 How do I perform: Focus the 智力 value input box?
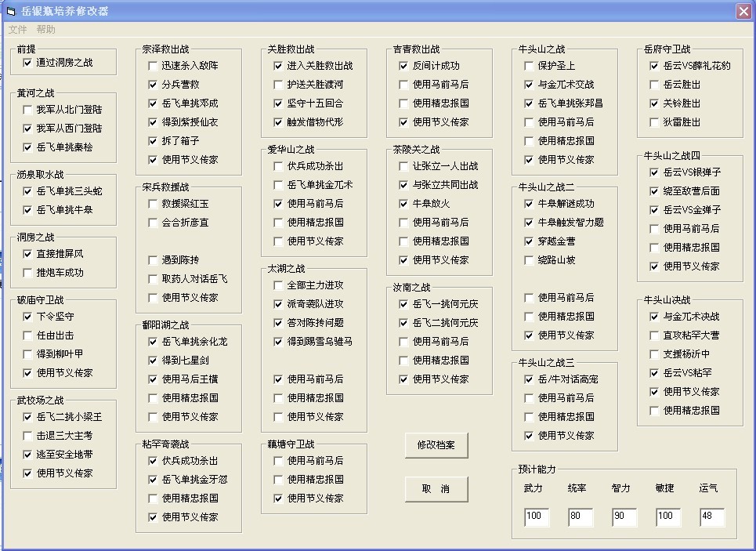click(x=624, y=517)
